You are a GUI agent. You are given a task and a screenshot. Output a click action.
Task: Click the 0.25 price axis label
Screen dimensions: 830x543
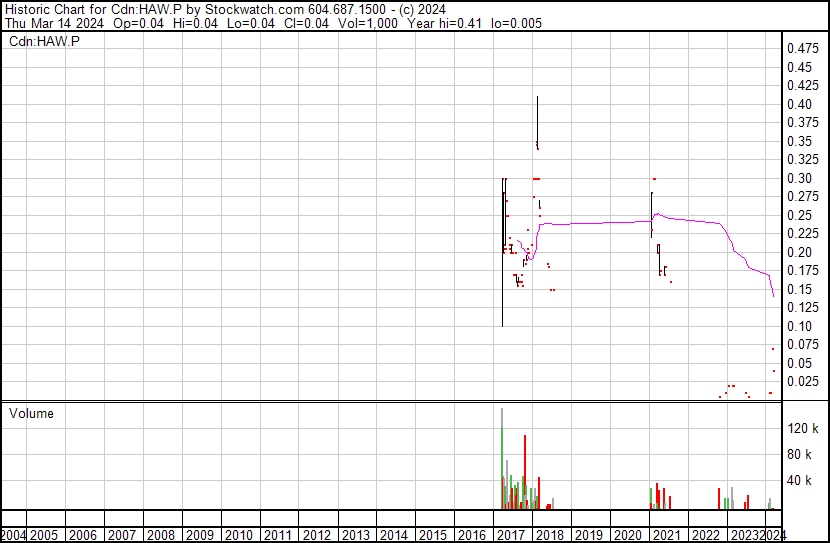pyautogui.click(x=799, y=215)
